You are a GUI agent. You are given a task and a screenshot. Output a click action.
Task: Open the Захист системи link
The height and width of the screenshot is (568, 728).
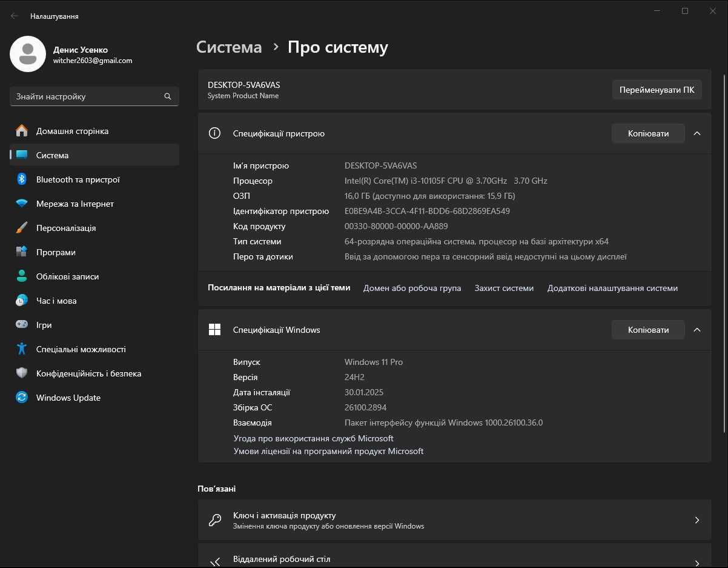coord(504,288)
